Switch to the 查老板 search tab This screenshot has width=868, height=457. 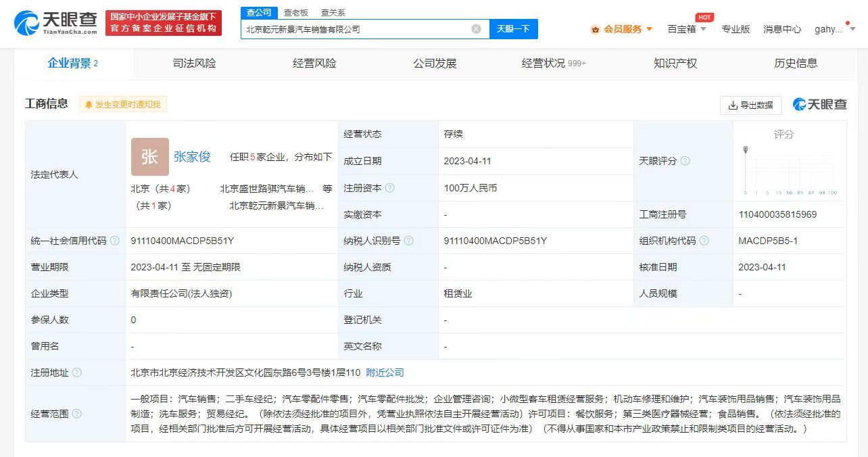295,12
